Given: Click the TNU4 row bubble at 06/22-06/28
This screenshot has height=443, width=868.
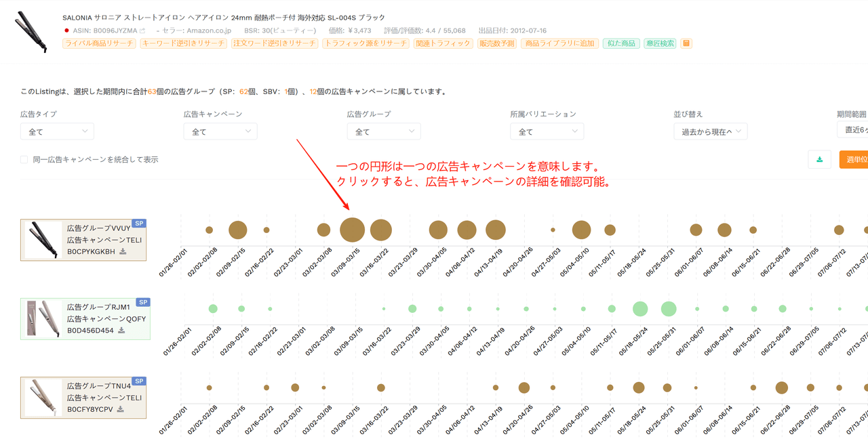Looking at the screenshot, I should [781, 387].
